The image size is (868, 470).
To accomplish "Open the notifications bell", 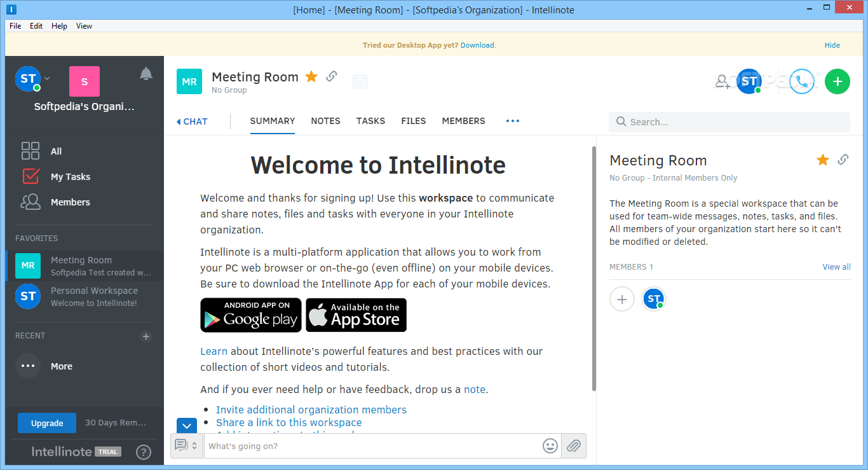I will [x=146, y=74].
